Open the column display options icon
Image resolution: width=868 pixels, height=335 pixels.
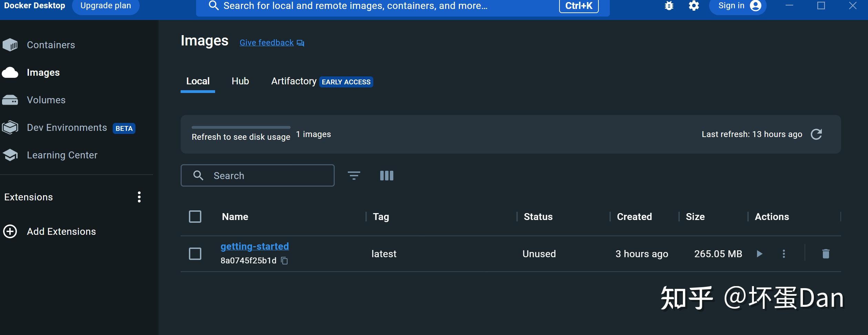[x=387, y=176]
